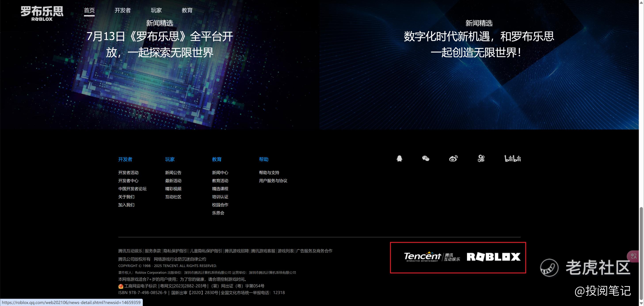Click the Tencent Interactive Entertainment logo
Screen dimensions: 644x306
432,257
